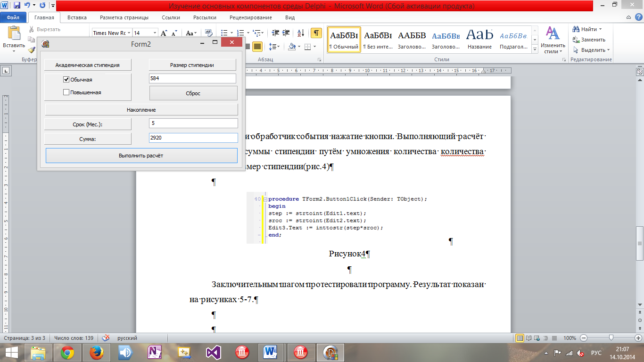Switch to Print Layout view in status bar

[520, 338]
